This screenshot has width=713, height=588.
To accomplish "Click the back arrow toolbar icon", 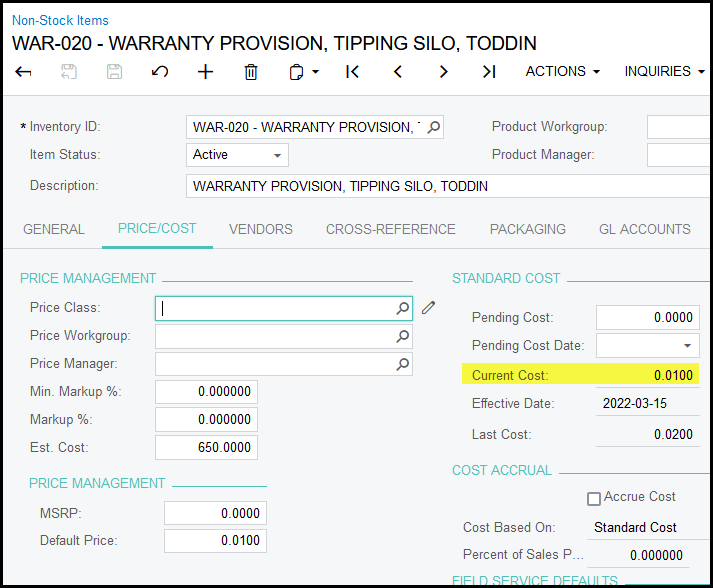I will 24,72.
